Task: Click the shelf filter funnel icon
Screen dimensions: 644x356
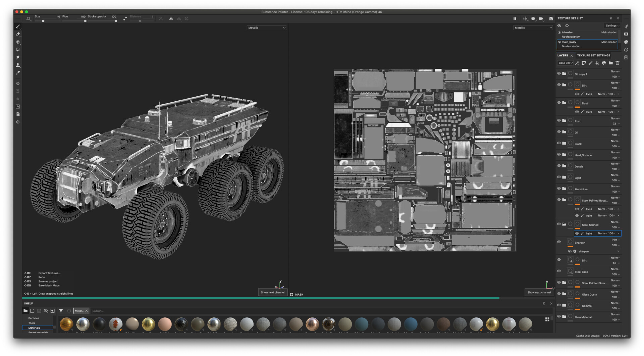Action: [x=61, y=311]
